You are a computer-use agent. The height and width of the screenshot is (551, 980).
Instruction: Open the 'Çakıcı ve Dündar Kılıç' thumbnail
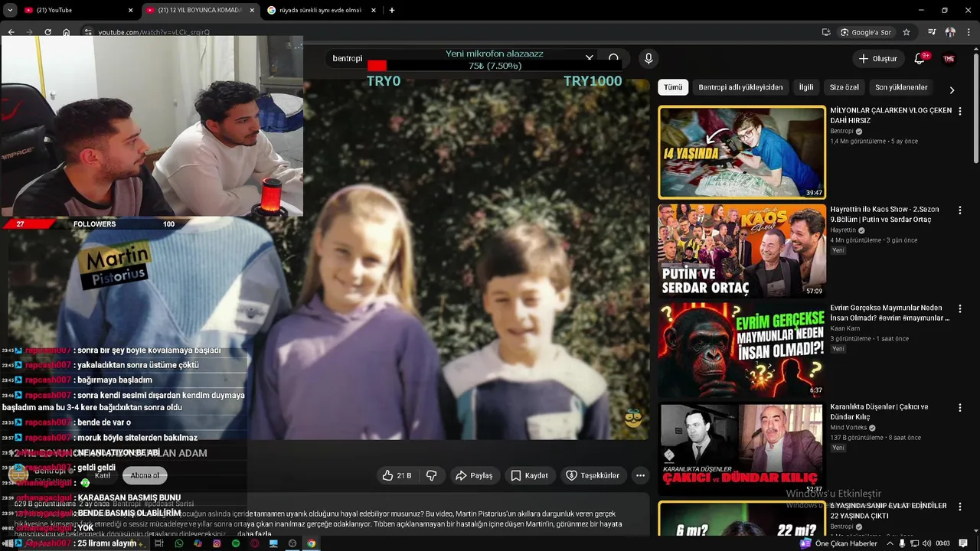tap(742, 448)
